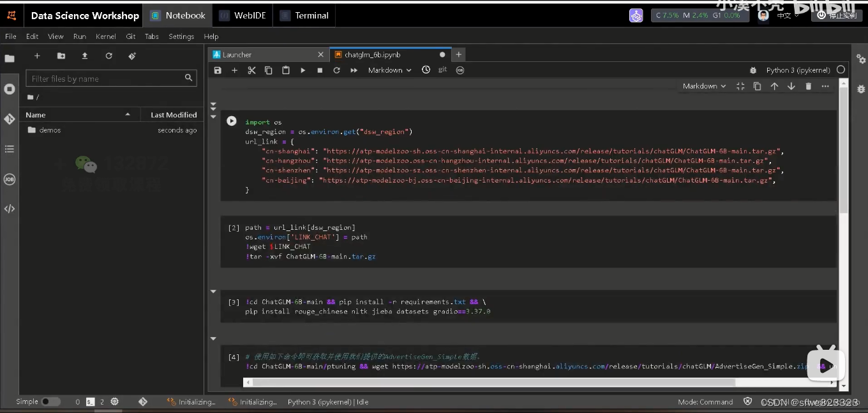This screenshot has height=413, width=868.
Task: Open the JOB sidebar panel
Action: [10, 179]
